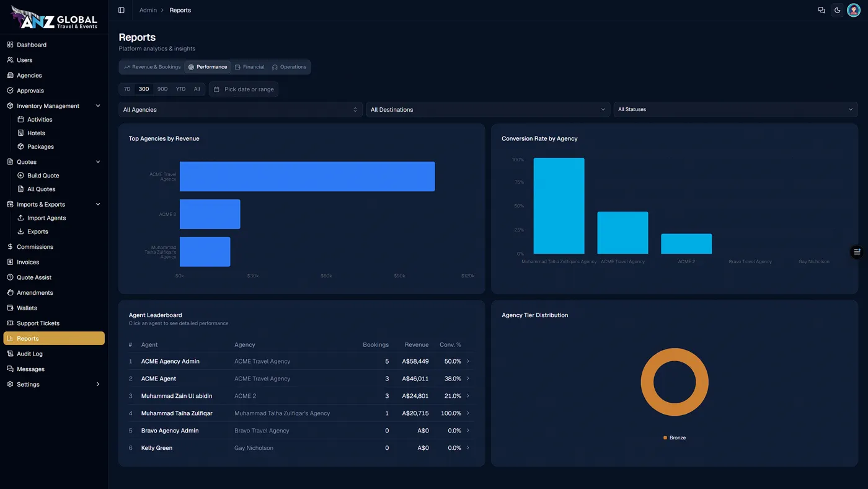
Task: Collapse the Imports & Exports chevron
Action: [98, 204]
